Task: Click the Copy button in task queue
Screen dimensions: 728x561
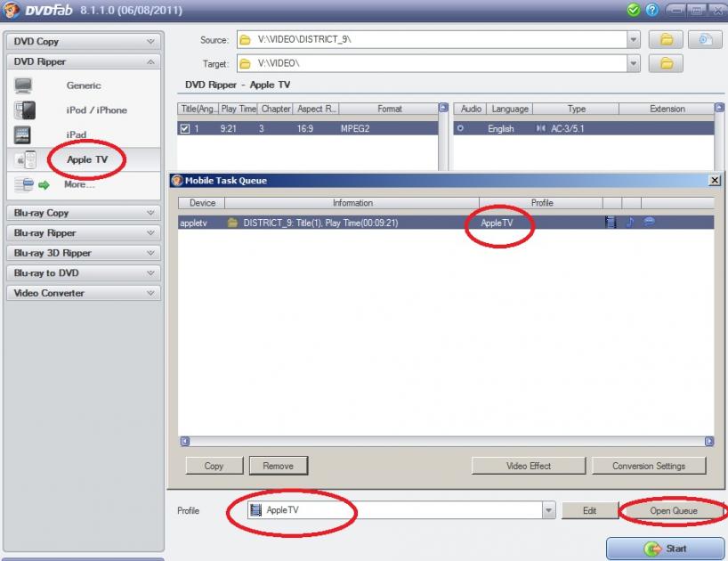Action: (x=214, y=466)
